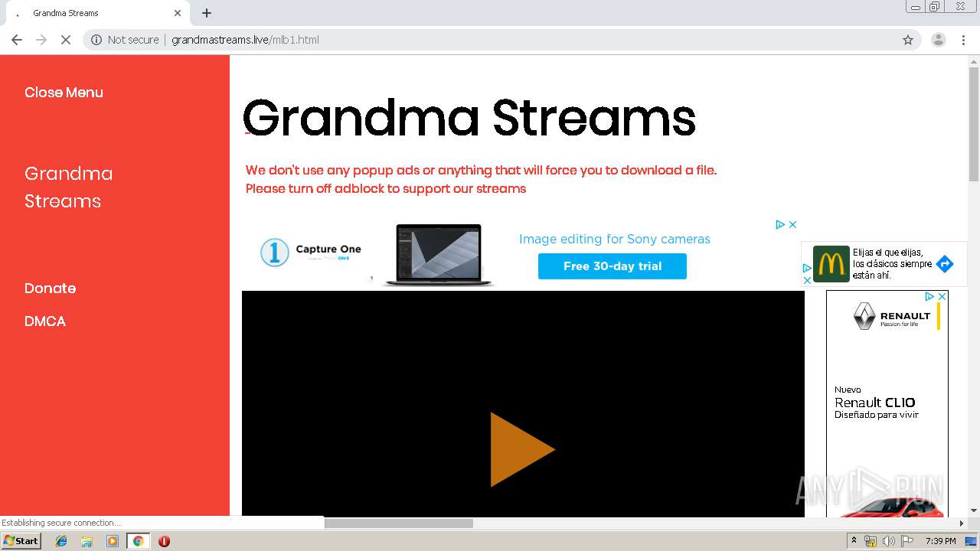
Task: Open the Windows Start menu
Action: pos(21,541)
